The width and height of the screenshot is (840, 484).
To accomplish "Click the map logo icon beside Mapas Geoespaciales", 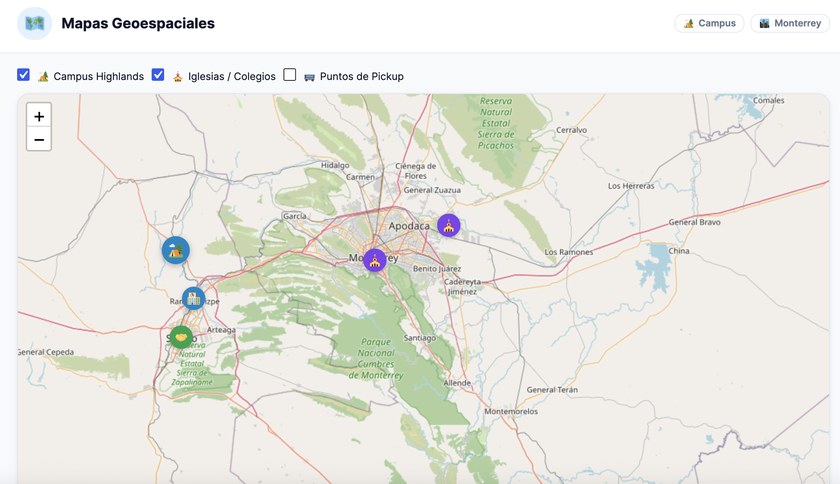I will click(34, 24).
